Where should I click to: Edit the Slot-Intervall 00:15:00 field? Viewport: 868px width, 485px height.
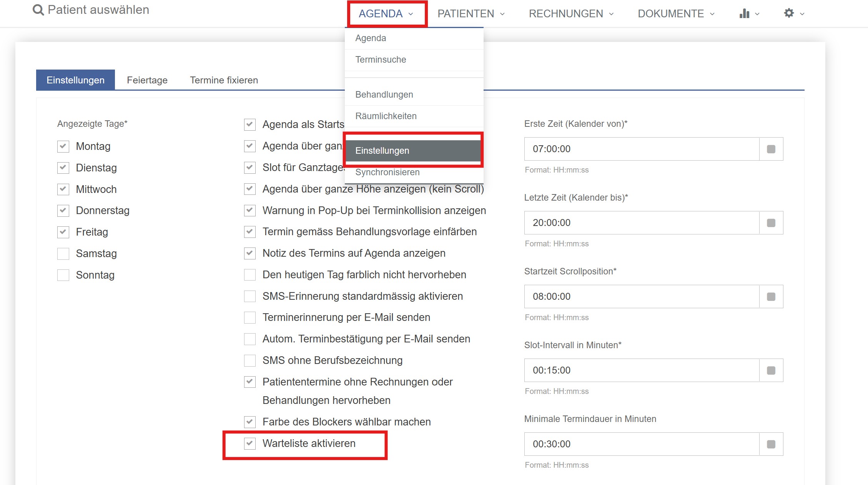click(x=642, y=370)
